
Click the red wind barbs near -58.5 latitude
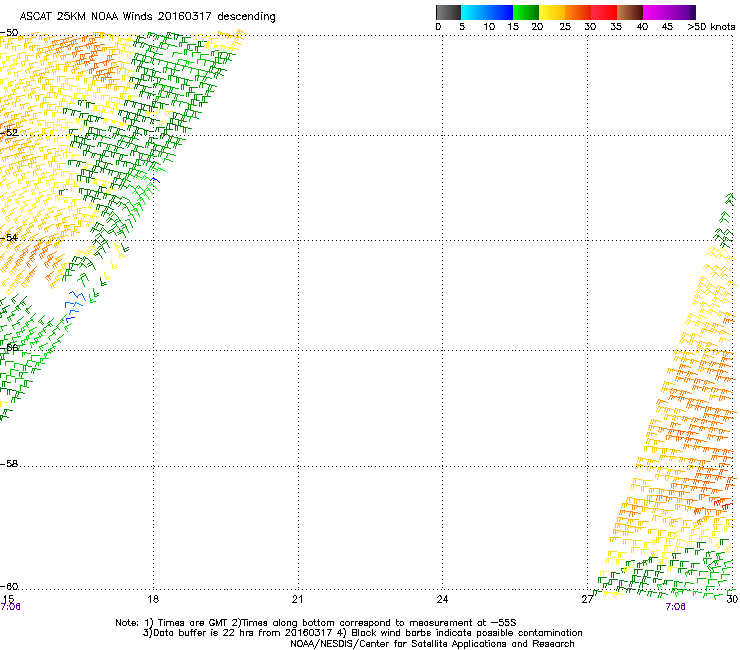point(721,504)
